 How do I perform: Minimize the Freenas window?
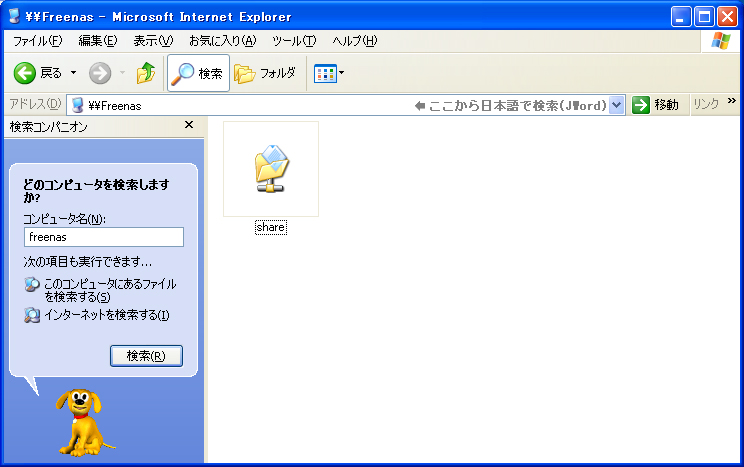coord(681,17)
